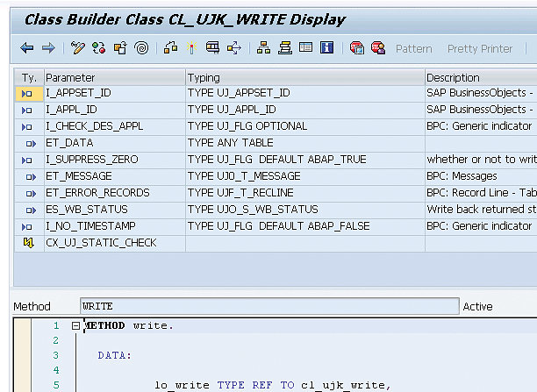Click the Typing column header

[305, 78]
